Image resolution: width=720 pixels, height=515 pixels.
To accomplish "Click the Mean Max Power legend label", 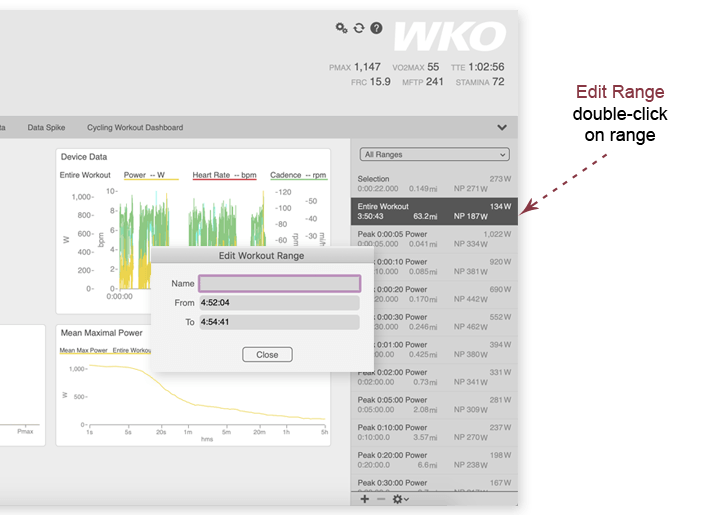I will tap(84, 350).
